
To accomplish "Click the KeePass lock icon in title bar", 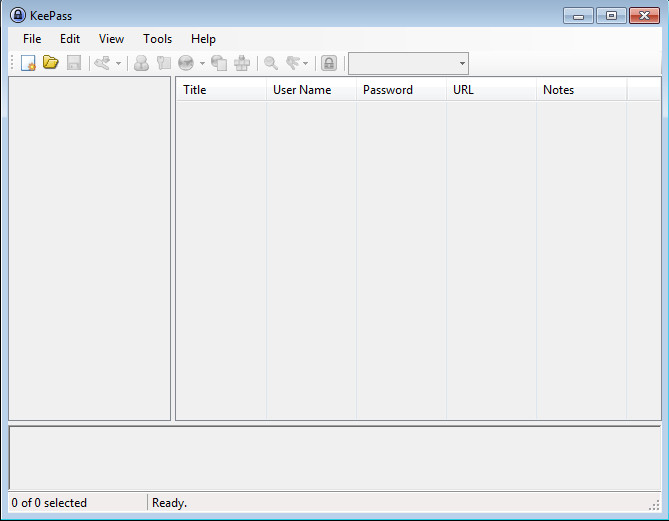I will (17, 15).
